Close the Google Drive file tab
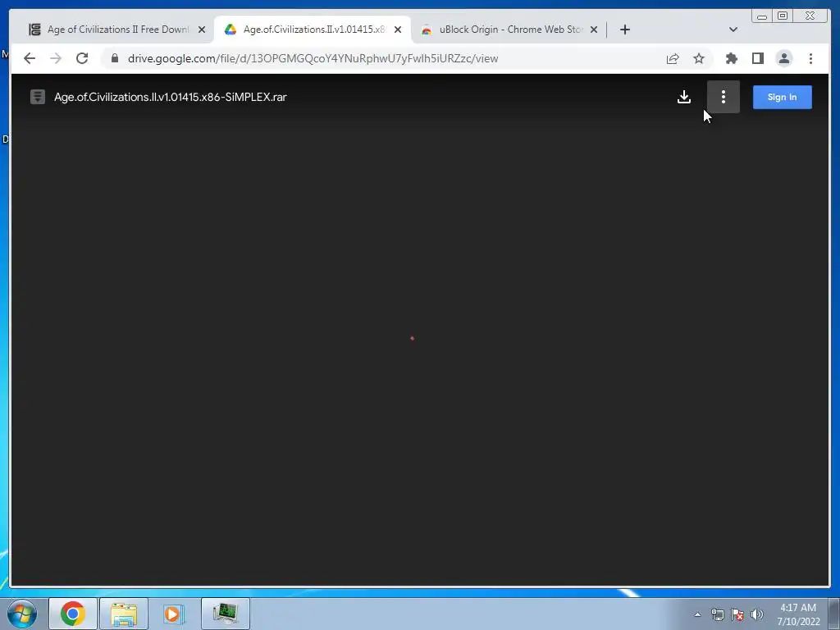The height and width of the screenshot is (630, 840). point(398,30)
